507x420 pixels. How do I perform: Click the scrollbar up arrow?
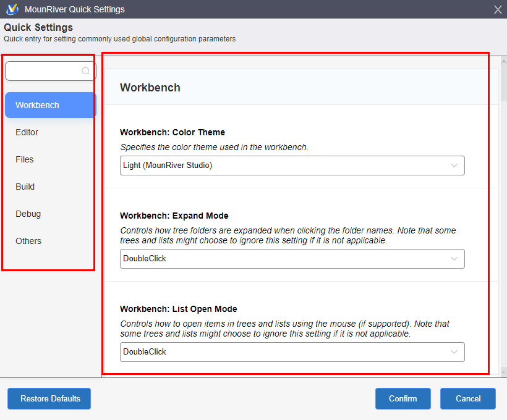click(504, 61)
